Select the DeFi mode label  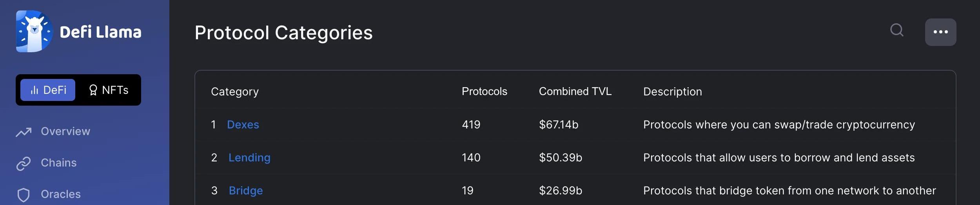coord(54,90)
